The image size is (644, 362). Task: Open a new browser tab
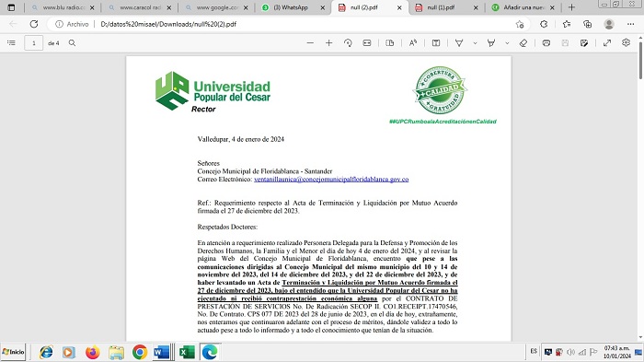(x=571, y=7)
